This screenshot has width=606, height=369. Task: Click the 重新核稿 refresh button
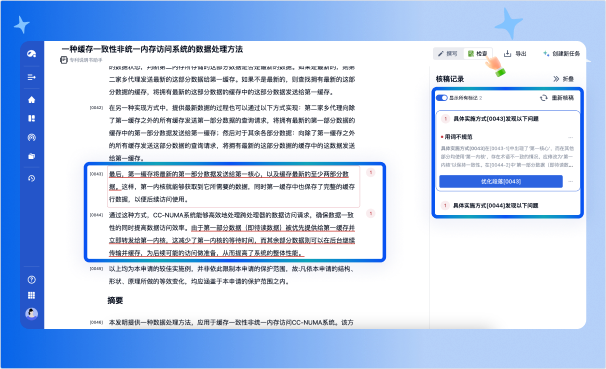click(557, 98)
